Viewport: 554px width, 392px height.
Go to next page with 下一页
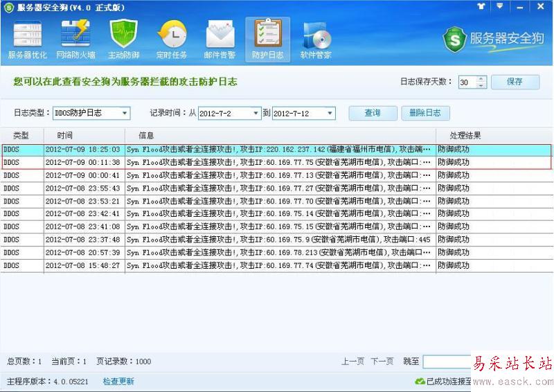[382, 362]
